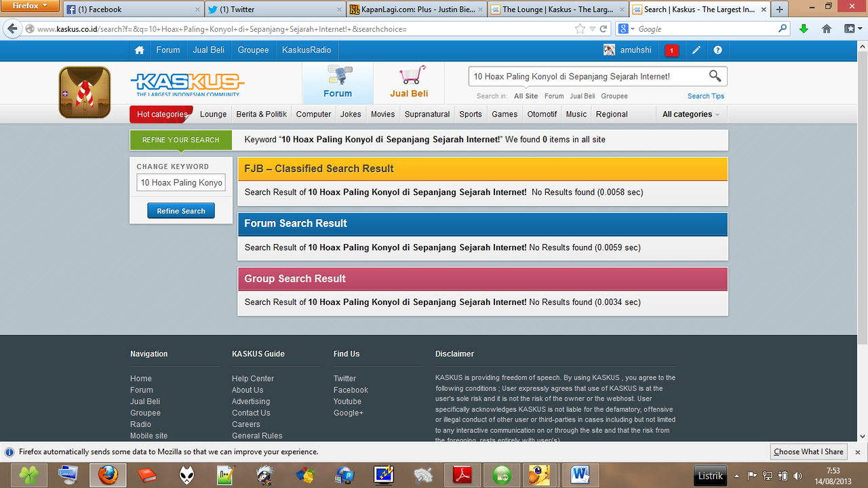
Task: Open Firefox downloads green arrow icon
Action: [x=804, y=29]
